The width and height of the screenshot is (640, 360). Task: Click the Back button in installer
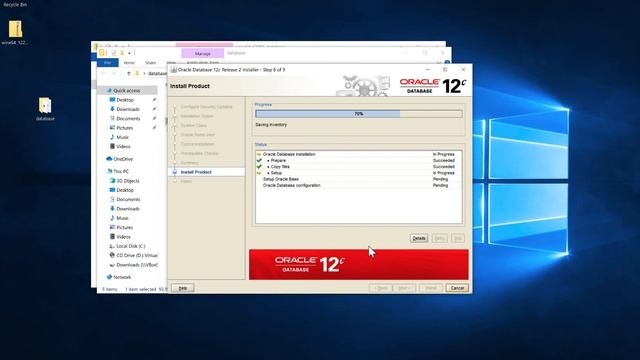[381, 288]
